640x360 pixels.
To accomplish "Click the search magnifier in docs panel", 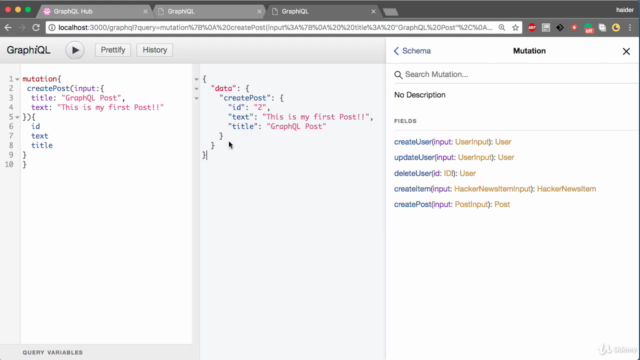I will click(x=398, y=74).
